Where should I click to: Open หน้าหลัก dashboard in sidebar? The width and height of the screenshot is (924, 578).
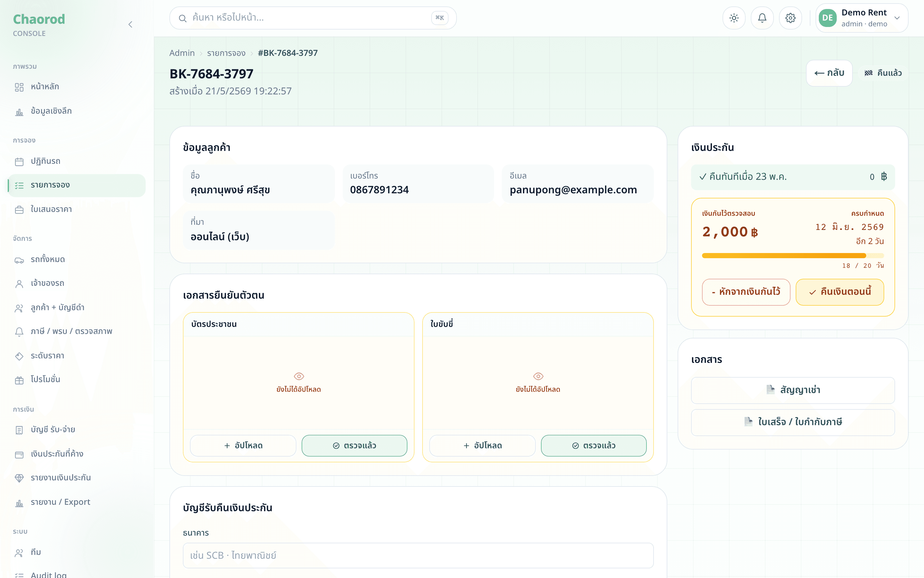76,87
